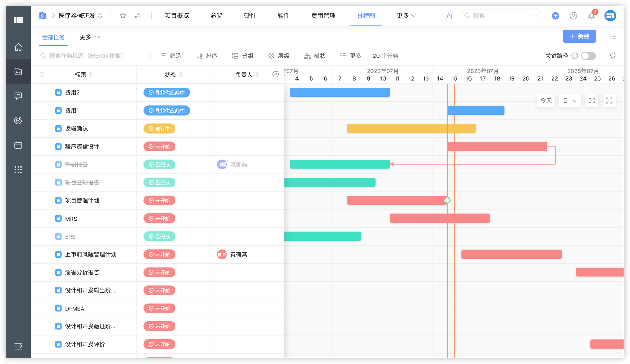The height and width of the screenshot is (364, 630).
Task: Open the home icon in sidebar
Action: pos(18,47)
